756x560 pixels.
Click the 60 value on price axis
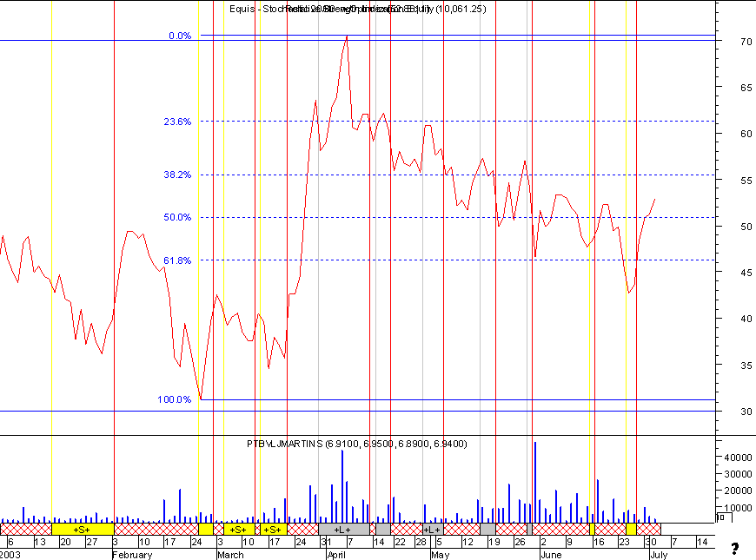746,134
